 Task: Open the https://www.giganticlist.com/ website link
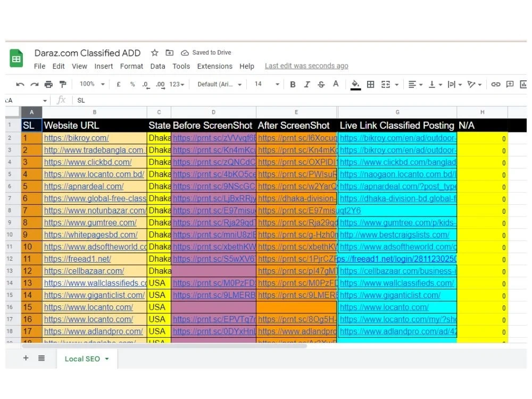click(94, 295)
